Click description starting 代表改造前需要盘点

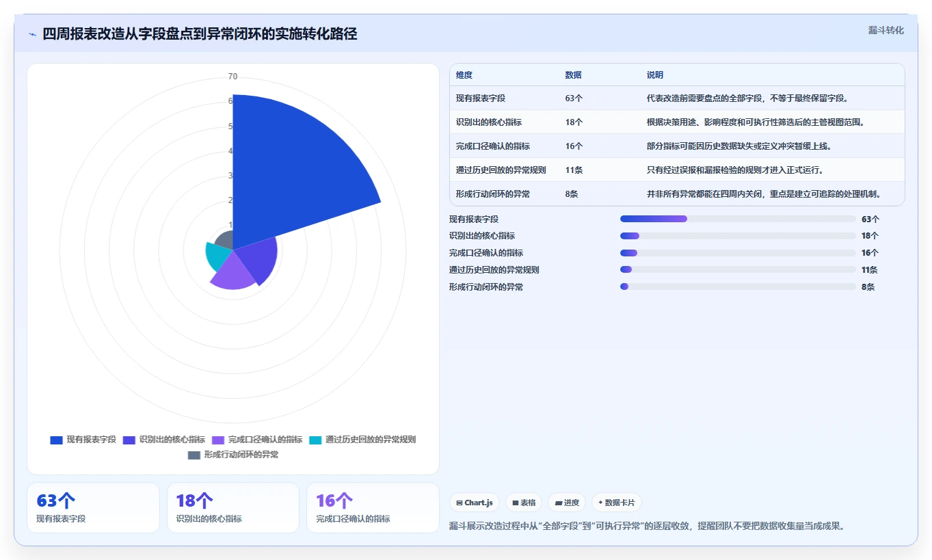coord(747,98)
